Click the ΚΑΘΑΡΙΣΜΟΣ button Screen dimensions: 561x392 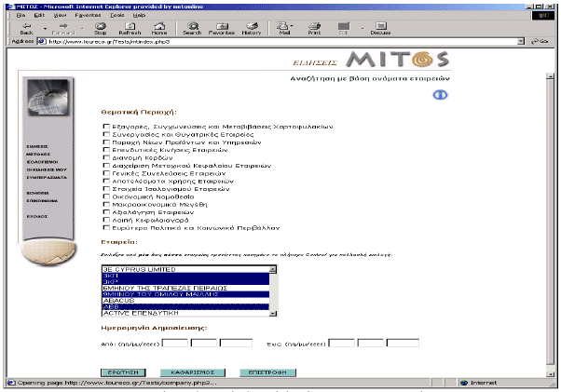coord(192,372)
